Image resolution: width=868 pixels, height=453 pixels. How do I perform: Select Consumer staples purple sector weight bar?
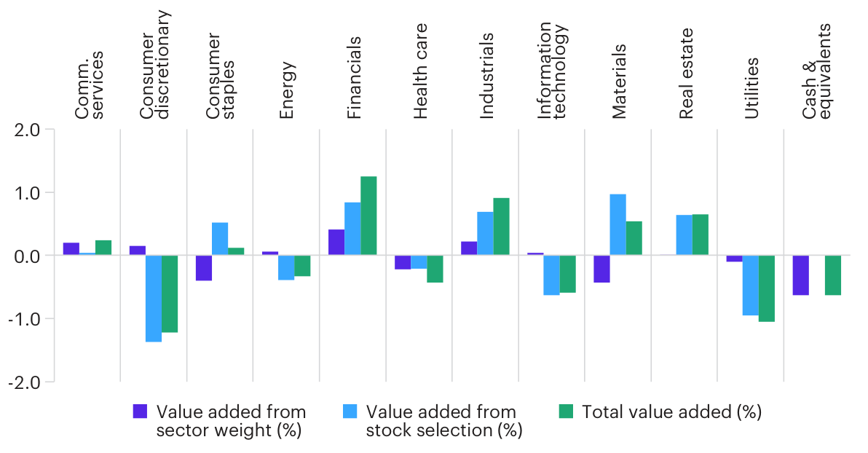coord(204,268)
